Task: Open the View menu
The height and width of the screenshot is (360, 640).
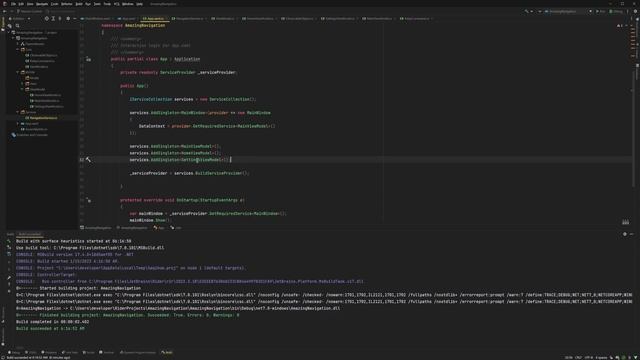Action: click(x=30, y=4)
